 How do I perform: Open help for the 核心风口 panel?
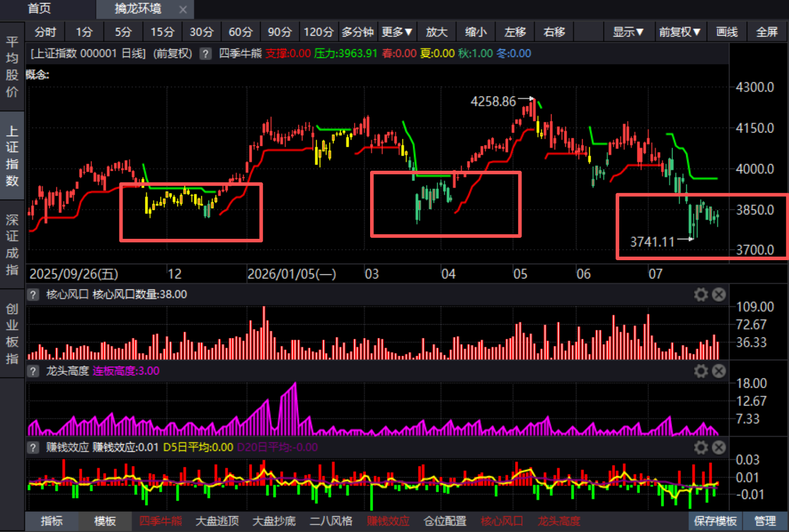[x=33, y=295]
